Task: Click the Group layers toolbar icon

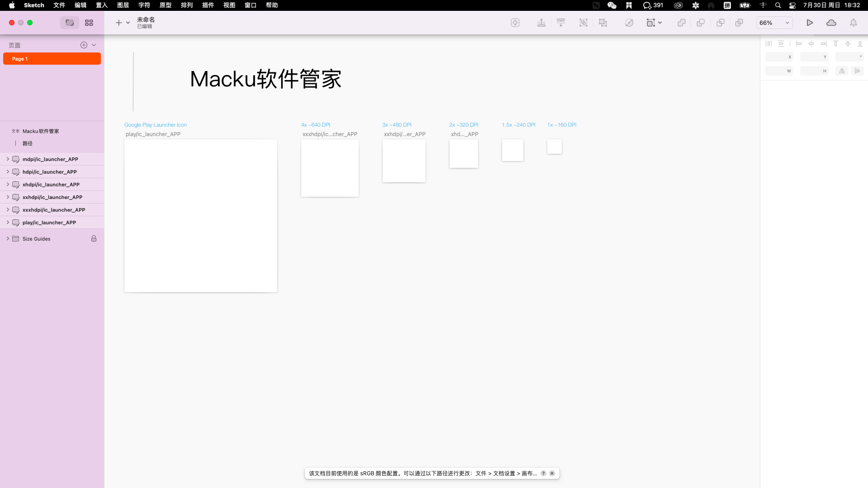Action: (583, 23)
